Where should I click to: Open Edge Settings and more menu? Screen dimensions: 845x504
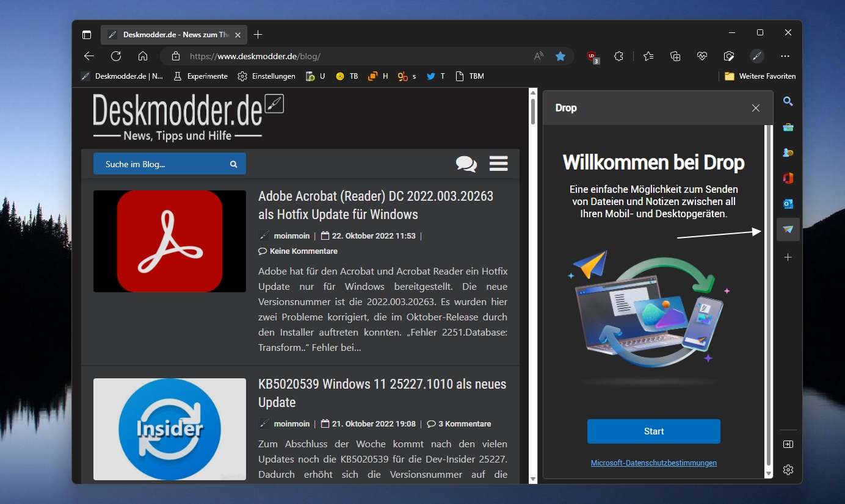pyautogui.click(x=785, y=56)
